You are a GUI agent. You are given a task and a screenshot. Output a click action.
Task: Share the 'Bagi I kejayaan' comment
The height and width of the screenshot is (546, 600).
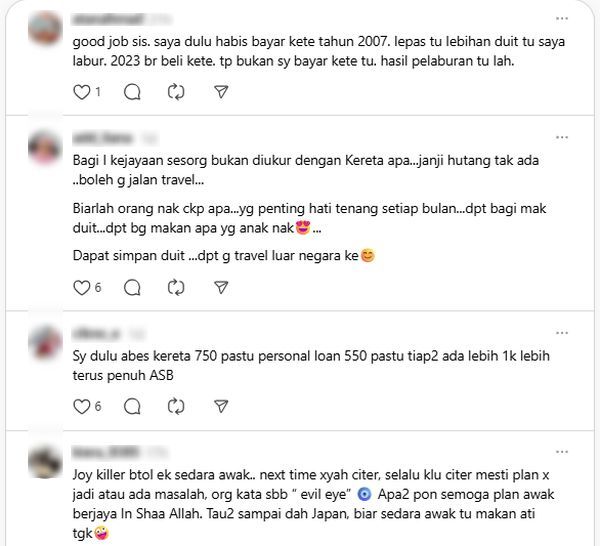coord(221,288)
